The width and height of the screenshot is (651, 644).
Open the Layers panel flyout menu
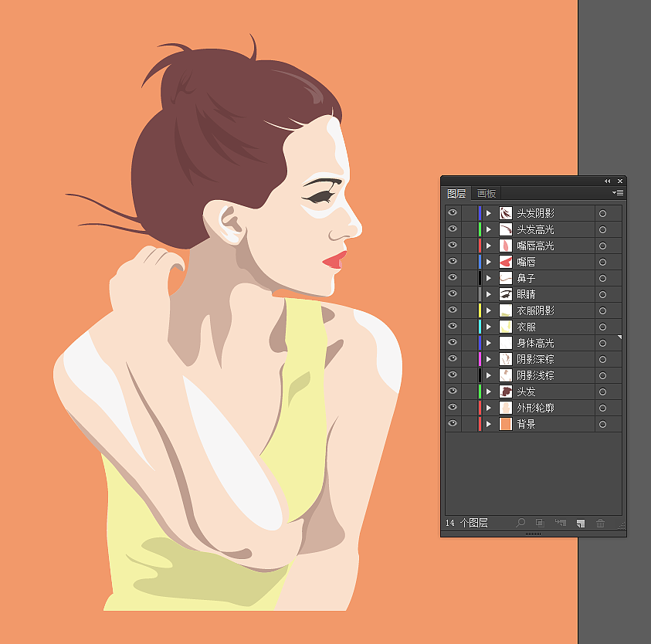pyautogui.click(x=617, y=193)
